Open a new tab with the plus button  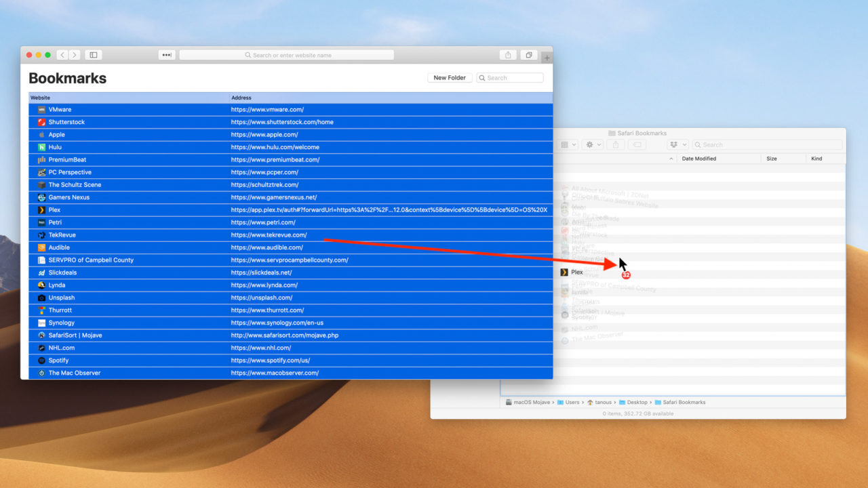coord(547,58)
